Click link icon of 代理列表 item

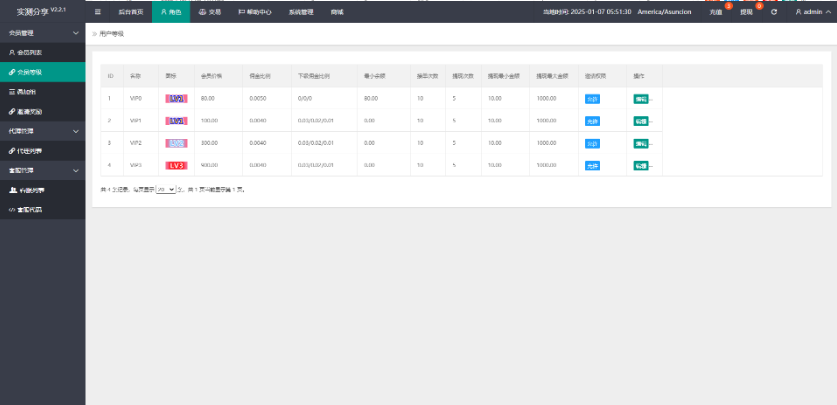tap(12, 151)
